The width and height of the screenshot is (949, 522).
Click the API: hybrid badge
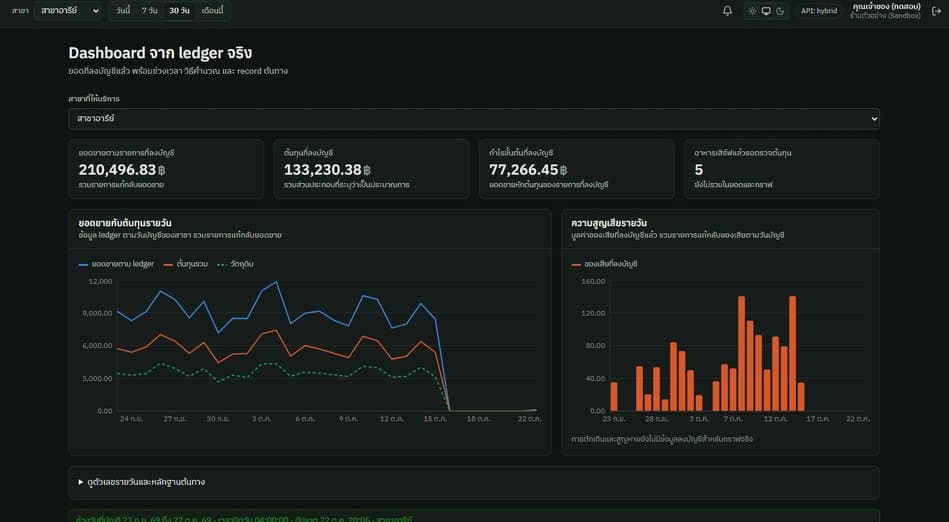coord(819,11)
